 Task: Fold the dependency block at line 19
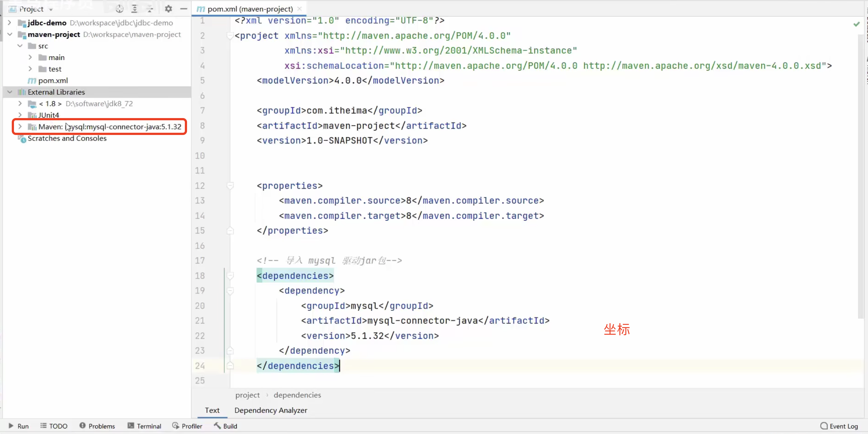click(230, 291)
